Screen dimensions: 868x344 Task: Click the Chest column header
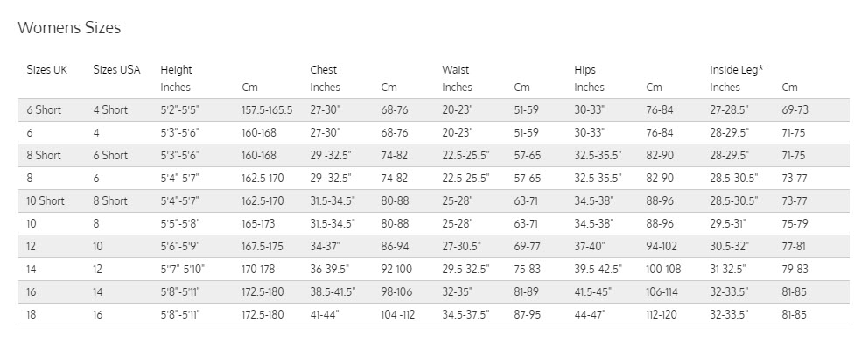tap(323, 70)
